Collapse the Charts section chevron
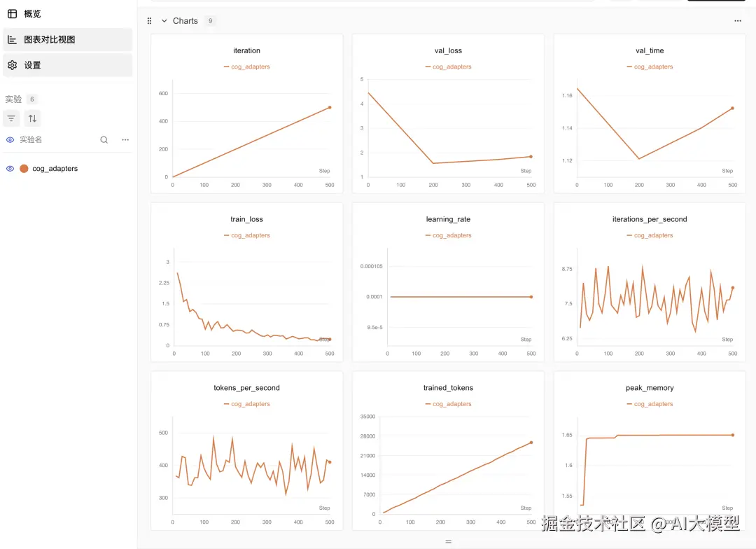756x549 pixels. pos(164,21)
